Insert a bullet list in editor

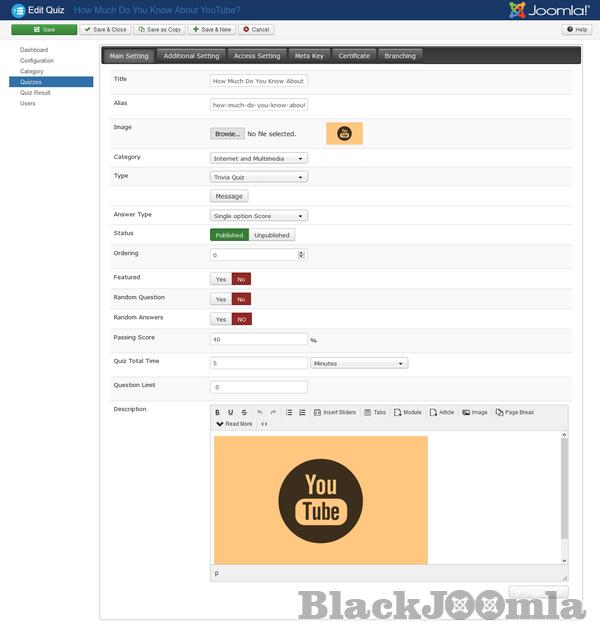pos(289,412)
